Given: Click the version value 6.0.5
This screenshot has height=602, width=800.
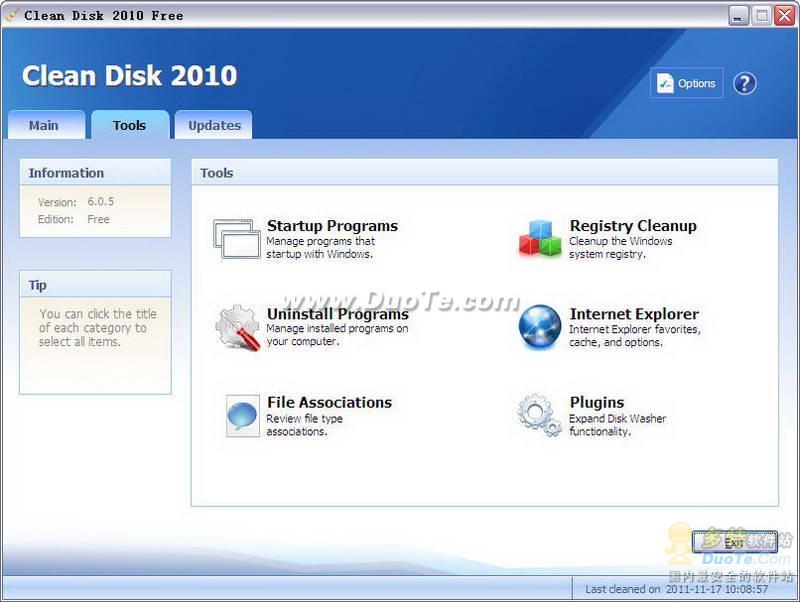Looking at the screenshot, I should (x=101, y=202).
